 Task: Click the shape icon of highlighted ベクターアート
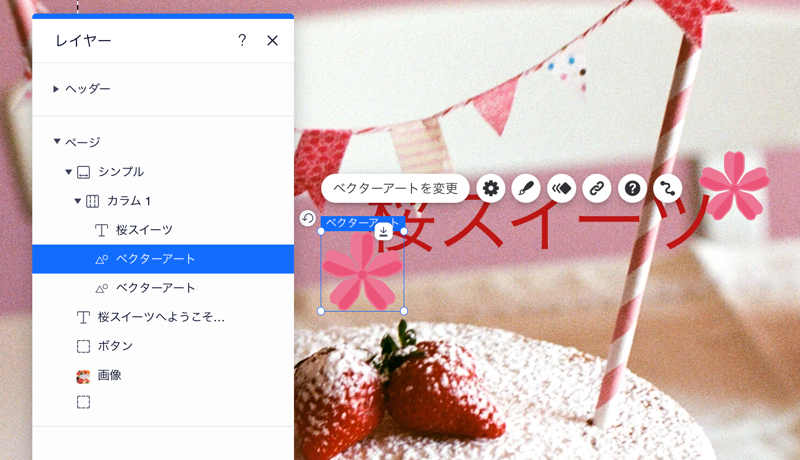[102, 260]
